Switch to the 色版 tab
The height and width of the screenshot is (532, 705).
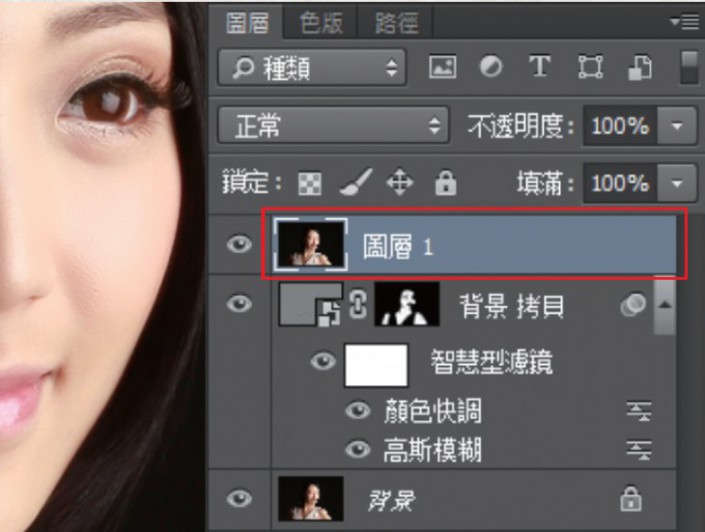[x=321, y=22]
